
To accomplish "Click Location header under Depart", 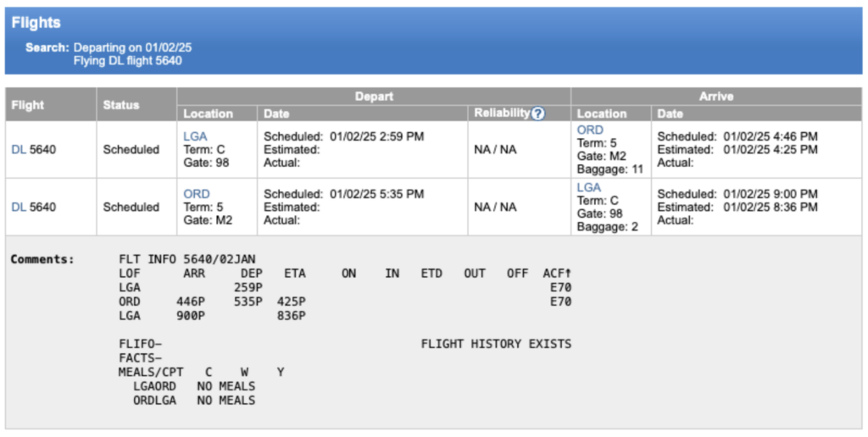I will click(x=208, y=113).
